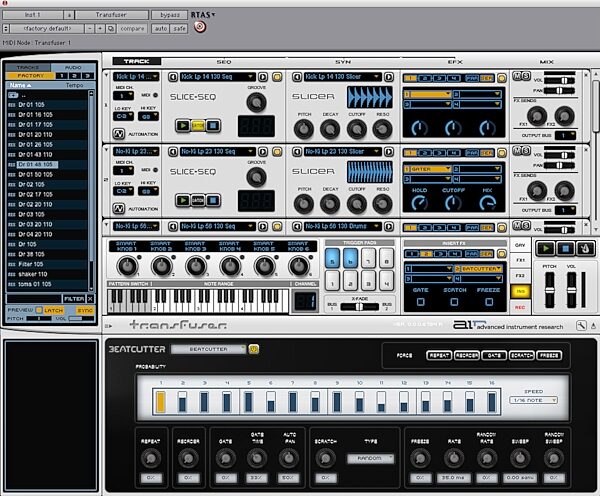This screenshot has height=496, width=600.
Task: Click the track 1 VOL slider
Action: coord(559,80)
